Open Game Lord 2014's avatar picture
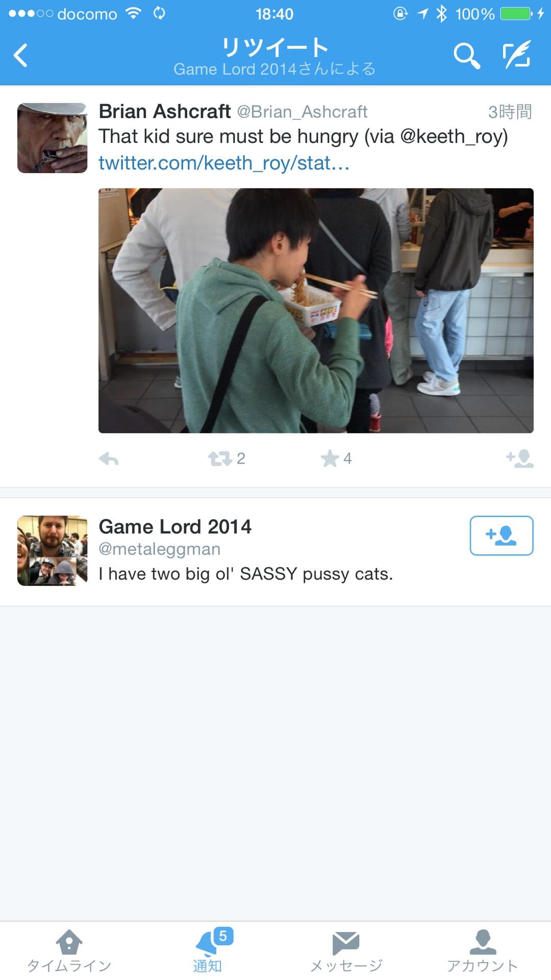The image size is (551, 980). [x=52, y=550]
